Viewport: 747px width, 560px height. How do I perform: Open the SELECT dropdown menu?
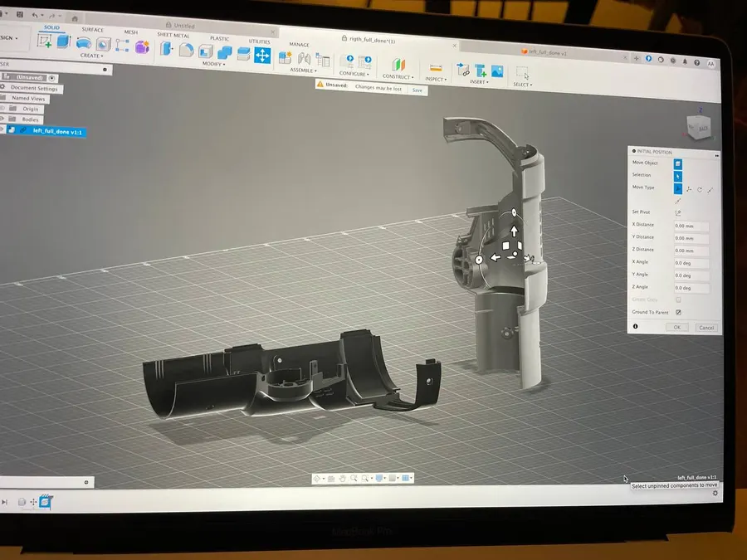coord(523,85)
